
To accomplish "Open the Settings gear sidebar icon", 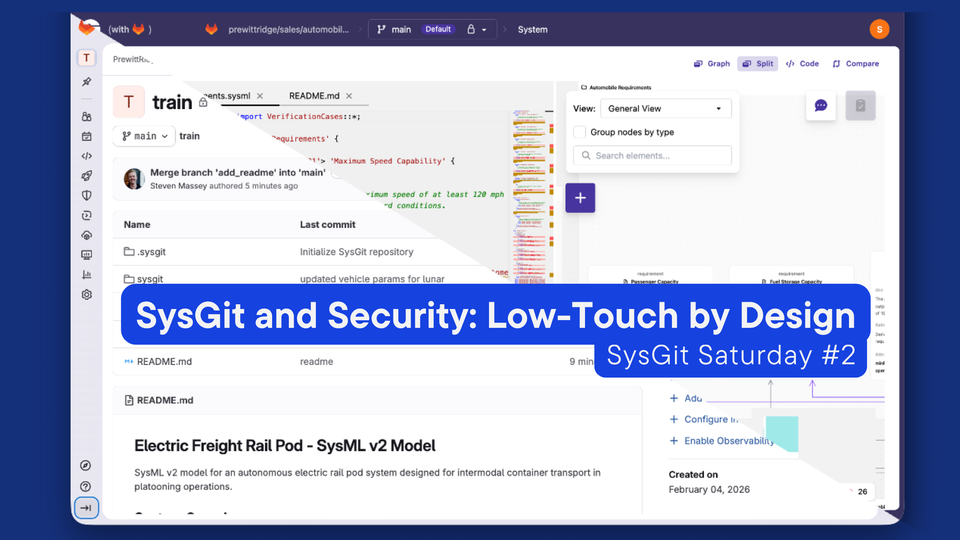I will pos(86,294).
